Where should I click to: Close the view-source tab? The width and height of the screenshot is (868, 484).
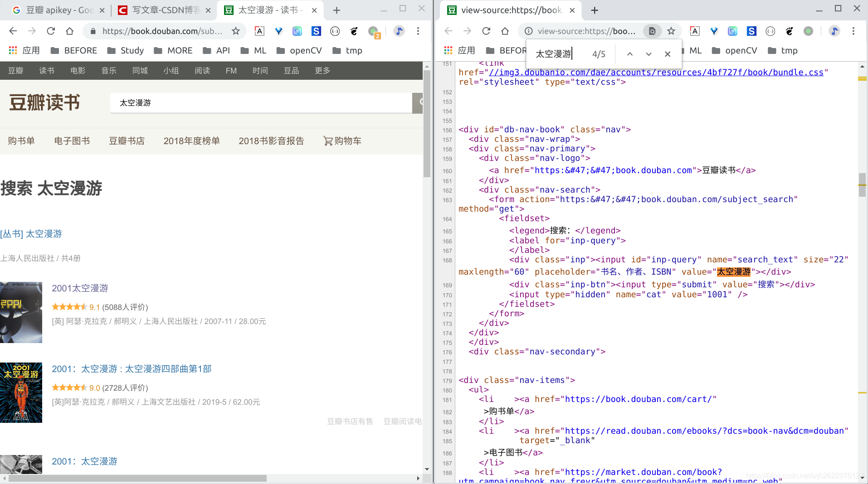(x=572, y=10)
